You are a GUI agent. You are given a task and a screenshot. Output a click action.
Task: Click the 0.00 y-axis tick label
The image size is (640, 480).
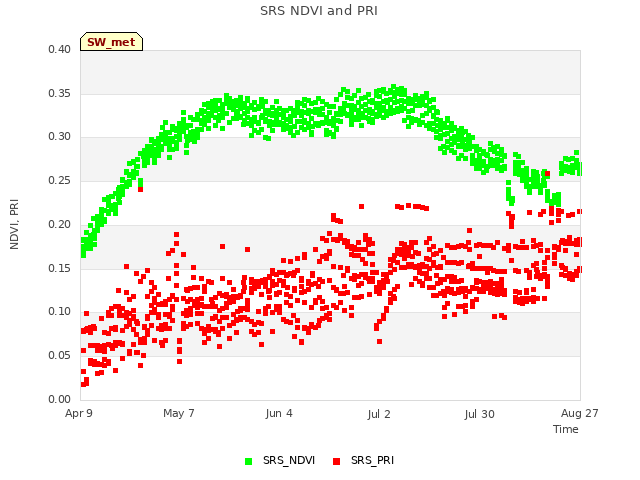click(x=59, y=399)
